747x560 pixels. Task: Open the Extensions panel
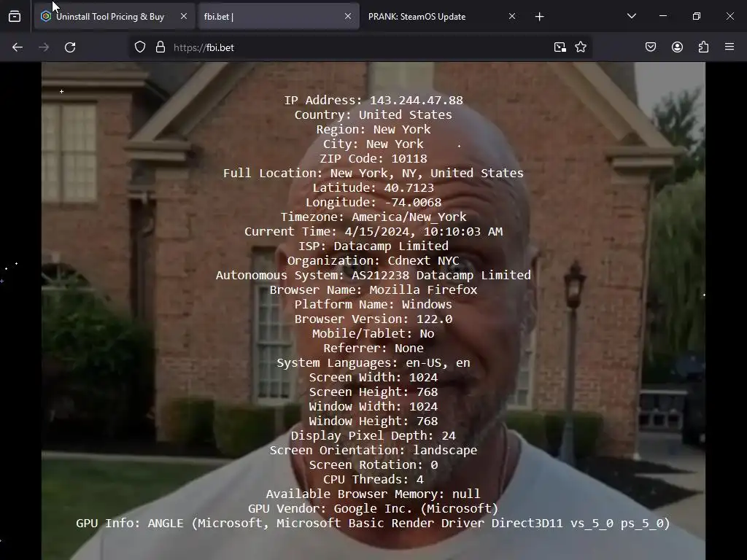pyautogui.click(x=704, y=47)
